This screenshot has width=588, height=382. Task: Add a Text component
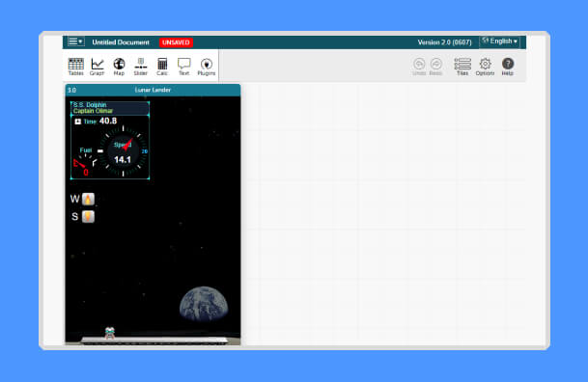pos(184,67)
